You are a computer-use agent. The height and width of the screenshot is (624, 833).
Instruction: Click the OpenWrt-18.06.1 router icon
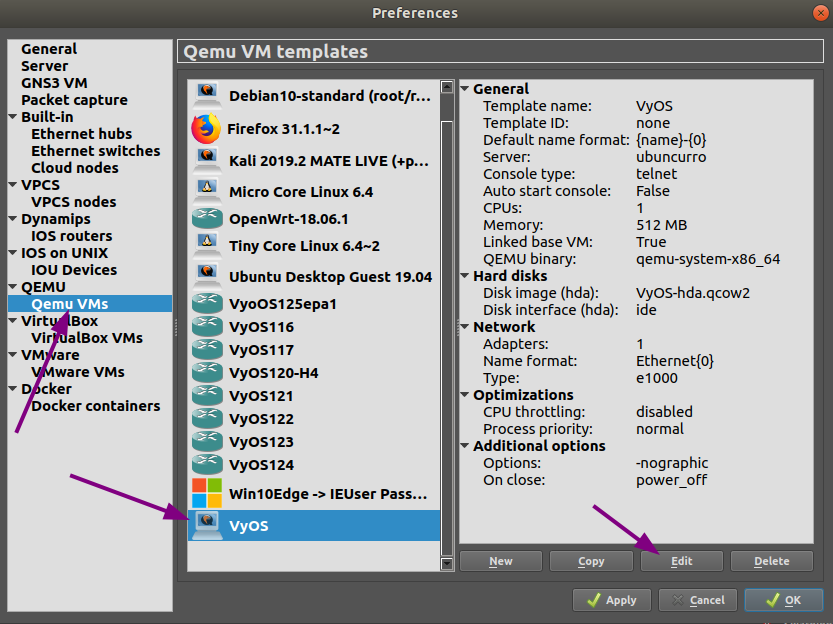pos(207,218)
